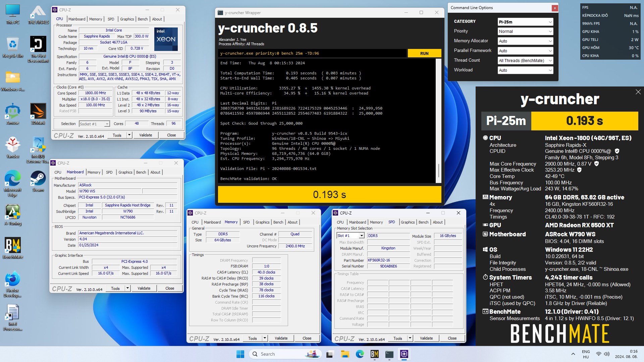Click Close in SPD CPU-Z window
644x362 pixels.
452,338
